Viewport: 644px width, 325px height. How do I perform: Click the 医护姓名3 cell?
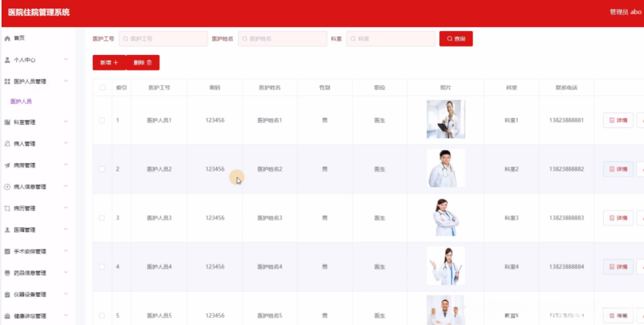point(270,218)
